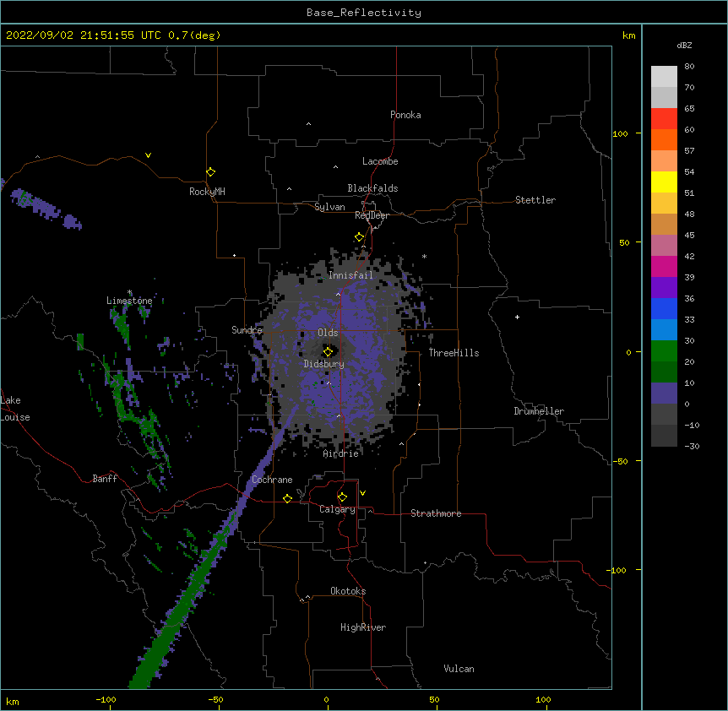Click the yellow diamond marker near RockyMH
Image resolution: width=728 pixels, height=711 pixels.
click(x=211, y=172)
